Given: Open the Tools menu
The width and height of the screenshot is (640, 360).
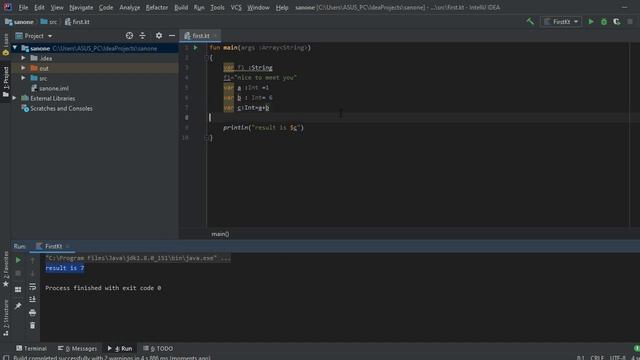Looking at the screenshot, I should coord(217,7).
